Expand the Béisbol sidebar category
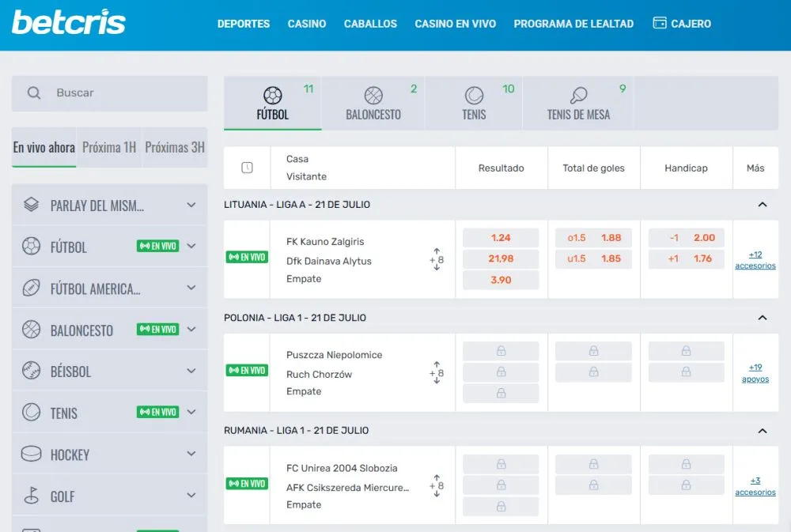The width and height of the screenshot is (791, 532). 191,372
